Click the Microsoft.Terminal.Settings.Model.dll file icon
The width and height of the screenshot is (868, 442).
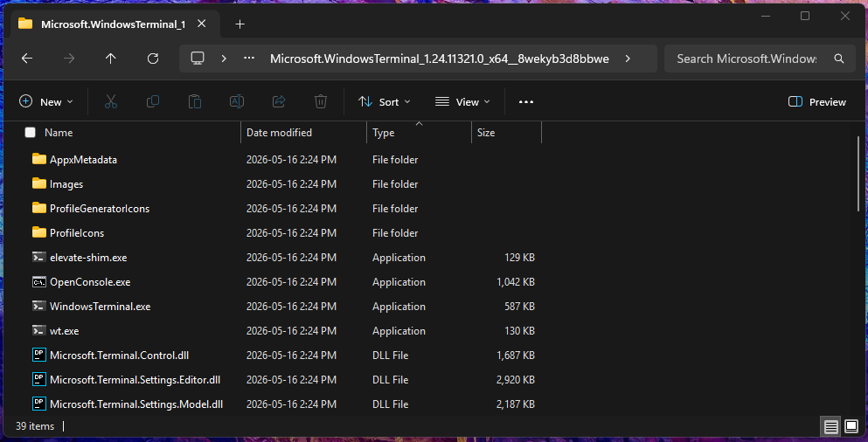[38, 404]
